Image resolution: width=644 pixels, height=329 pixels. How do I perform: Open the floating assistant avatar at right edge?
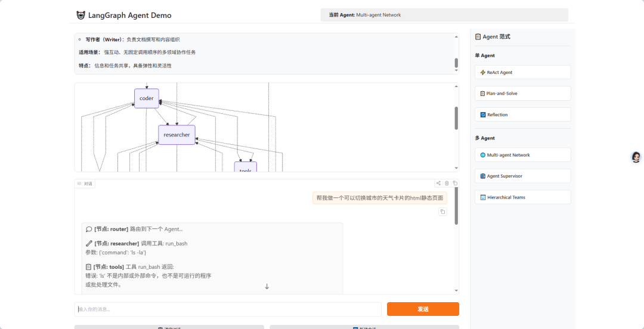[636, 157]
